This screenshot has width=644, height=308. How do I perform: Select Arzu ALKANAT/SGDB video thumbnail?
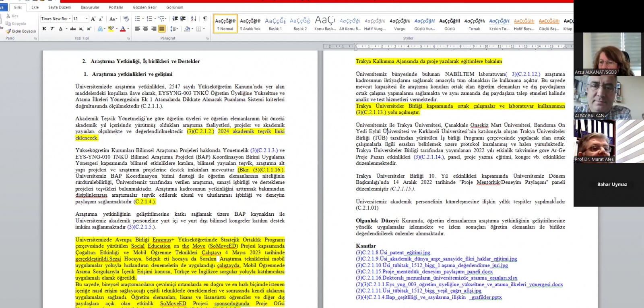click(x=608, y=54)
